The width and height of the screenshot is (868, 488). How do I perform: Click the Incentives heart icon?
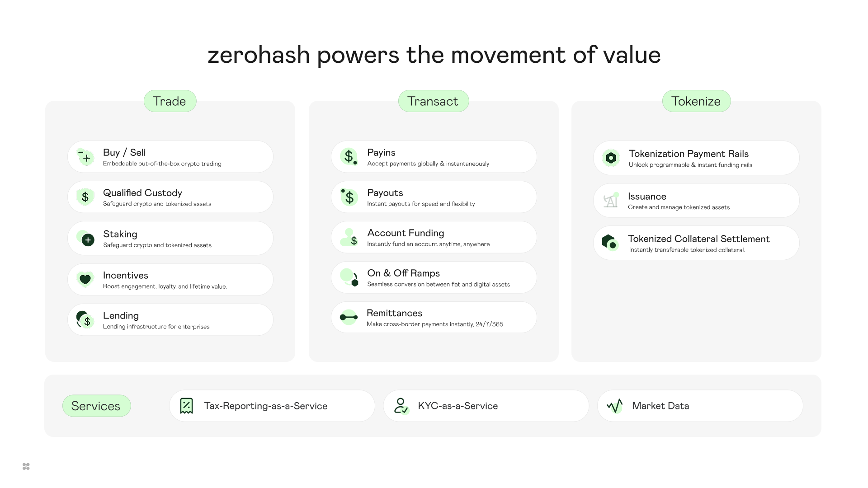pos(85,280)
